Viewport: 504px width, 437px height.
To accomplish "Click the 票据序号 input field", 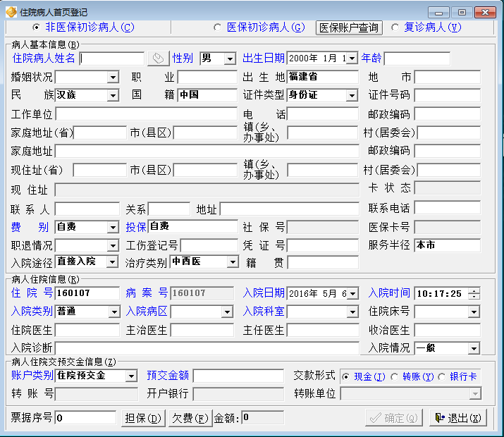I will click(85, 418).
